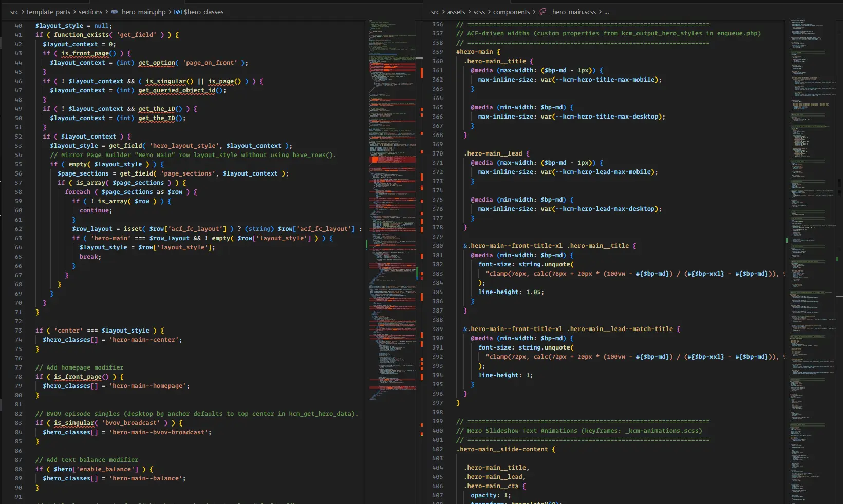Click '$row_layout = isset' on line 62
Image resolution: width=843 pixels, height=504 pixels.
[107, 229]
